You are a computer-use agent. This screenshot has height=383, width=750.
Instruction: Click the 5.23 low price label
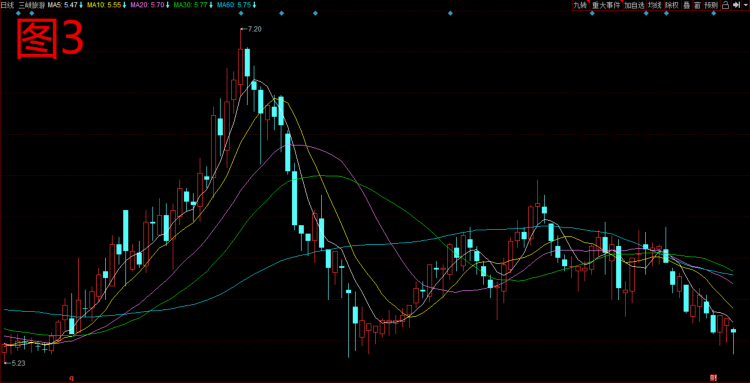coord(18,363)
